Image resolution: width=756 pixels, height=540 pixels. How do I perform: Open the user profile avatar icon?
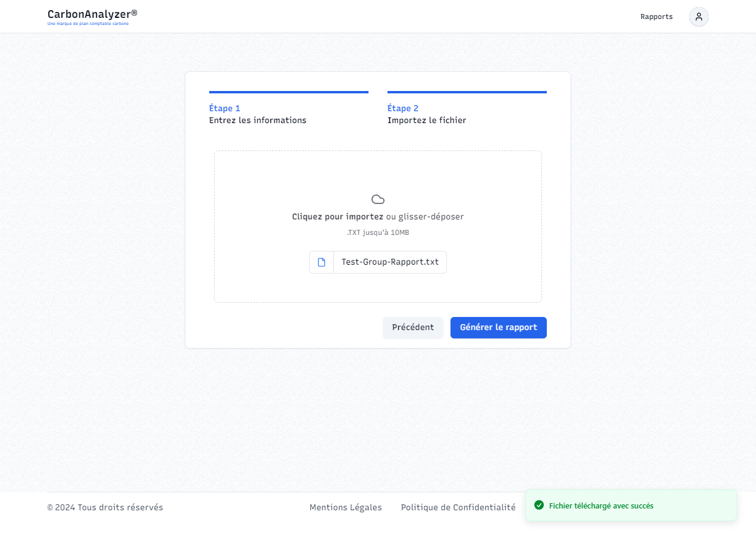click(698, 17)
